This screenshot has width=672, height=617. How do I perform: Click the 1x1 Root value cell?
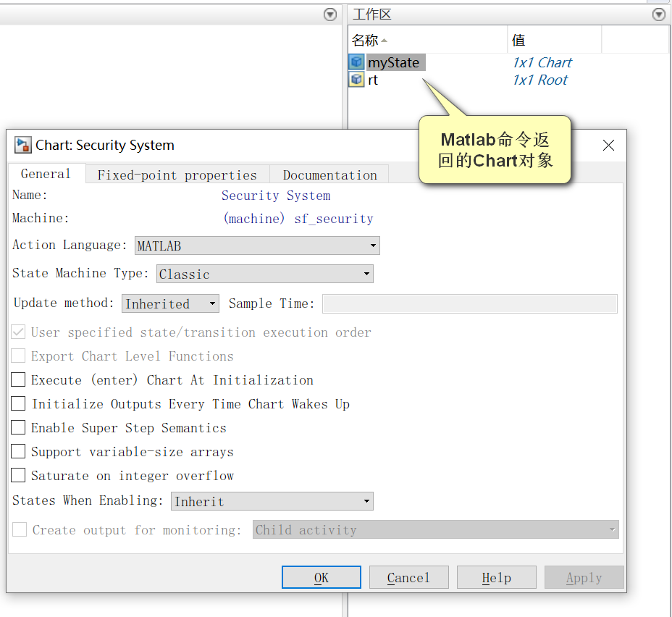coord(540,80)
